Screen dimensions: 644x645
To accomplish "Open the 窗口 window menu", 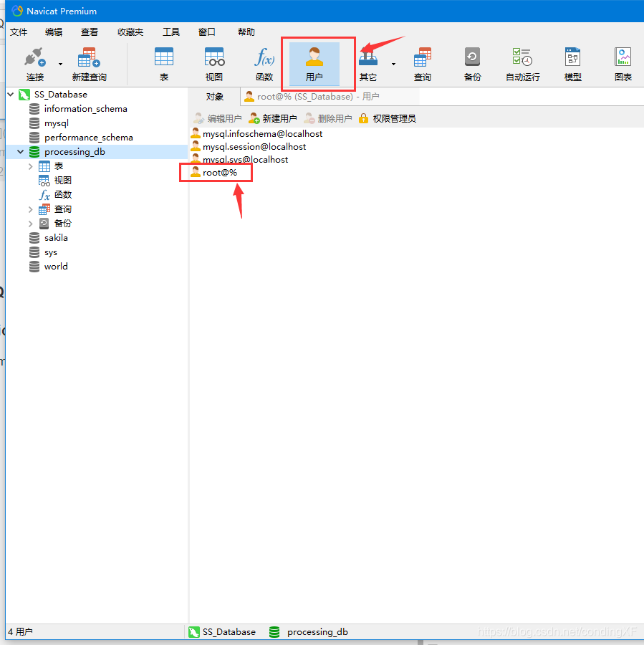I will click(207, 32).
